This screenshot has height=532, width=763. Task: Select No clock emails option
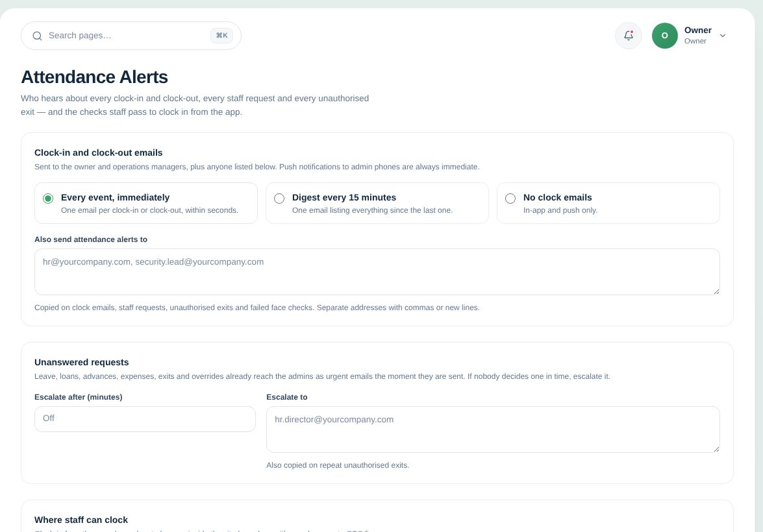click(x=608, y=203)
